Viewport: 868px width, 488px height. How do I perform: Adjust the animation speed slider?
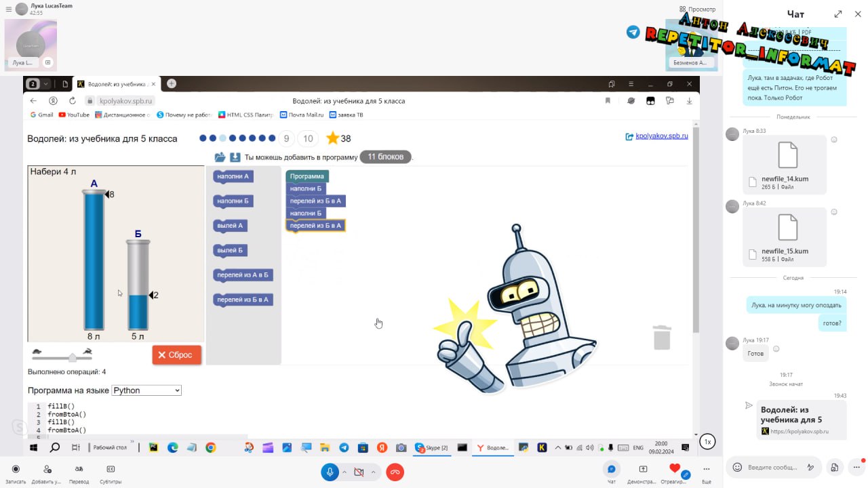tap(73, 357)
